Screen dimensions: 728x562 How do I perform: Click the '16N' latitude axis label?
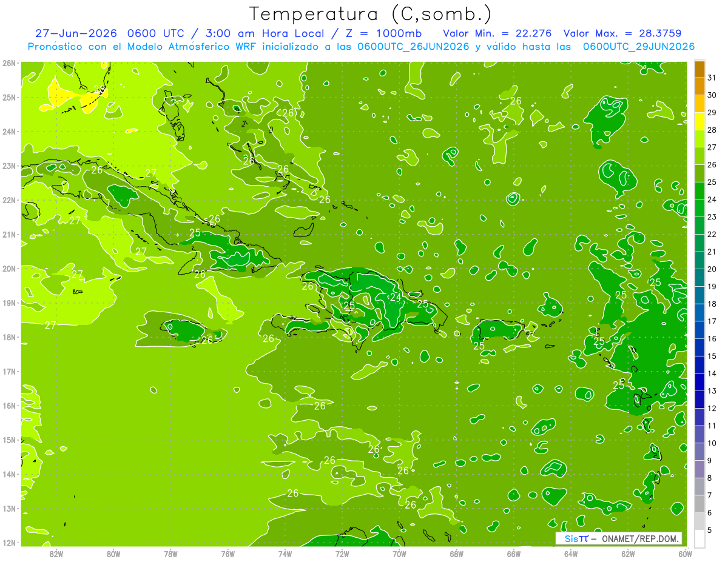point(9,406)
